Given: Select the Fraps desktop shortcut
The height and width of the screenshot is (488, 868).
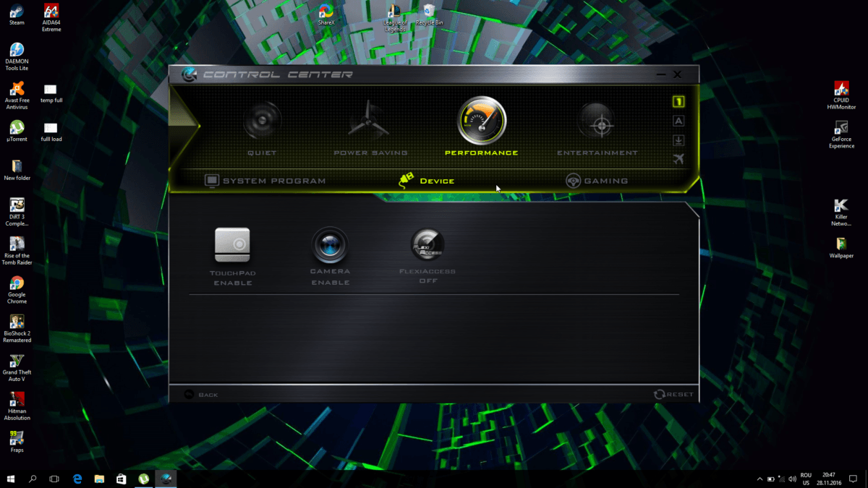Looking at the screenshot, I should click(17, 442).
